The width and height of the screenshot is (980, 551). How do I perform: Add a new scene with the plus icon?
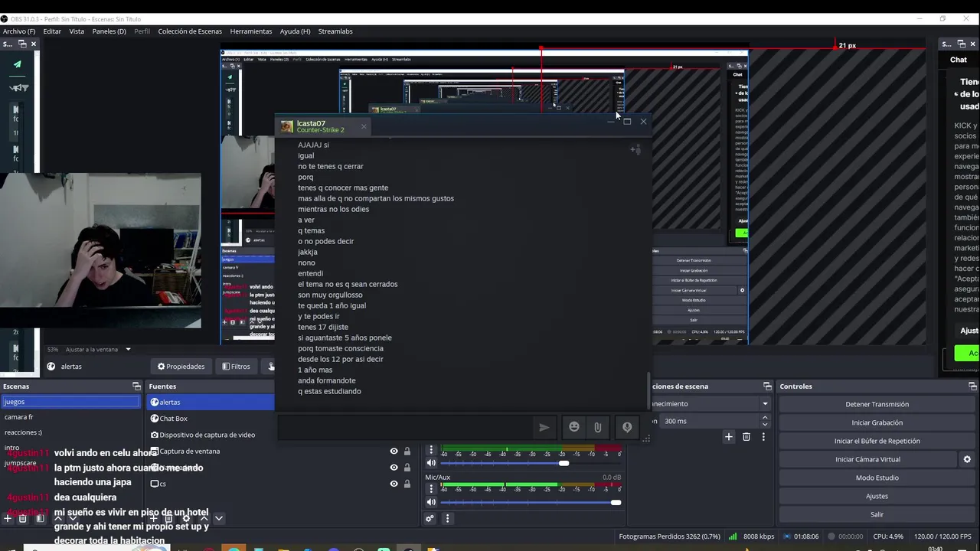coord(8,518)
